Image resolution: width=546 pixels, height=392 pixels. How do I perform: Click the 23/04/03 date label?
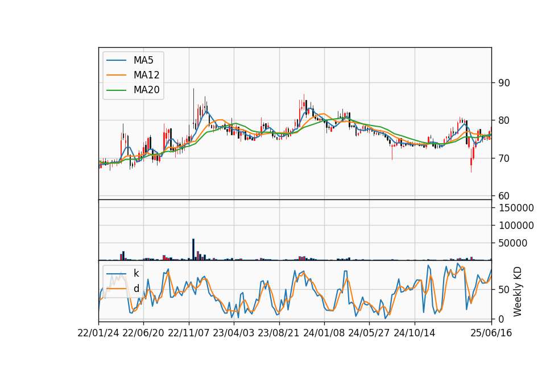coord(234,333)
